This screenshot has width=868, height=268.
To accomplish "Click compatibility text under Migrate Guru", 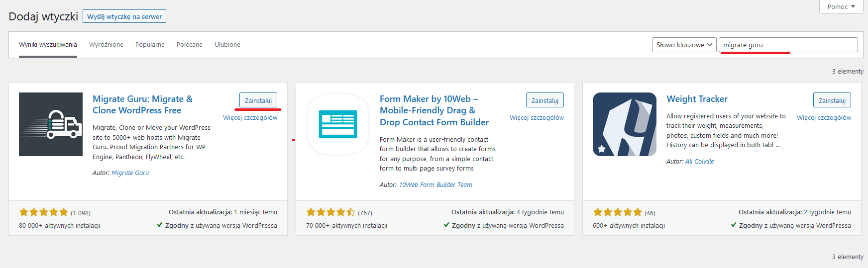I will tap(217, 226).
